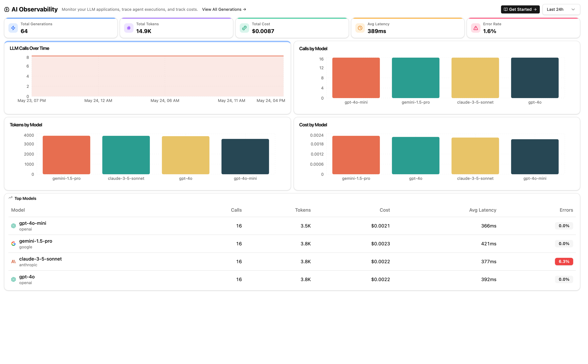Click the Model column header
Image resolution: width=588 pixels, height=364 pixels.
click(x=18, y=210)
